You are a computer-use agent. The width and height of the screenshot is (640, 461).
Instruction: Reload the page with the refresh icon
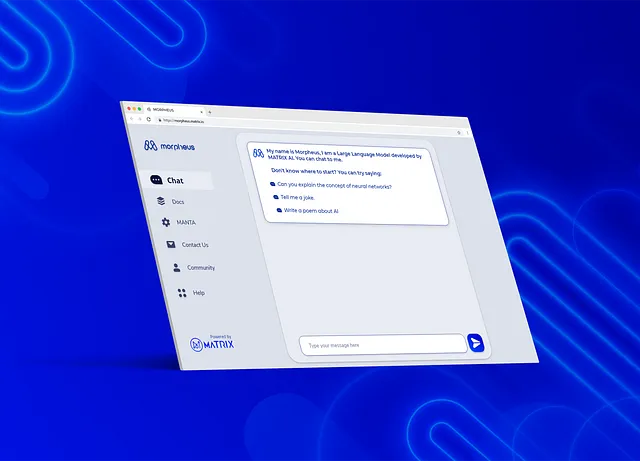click(x=149, y=119)
